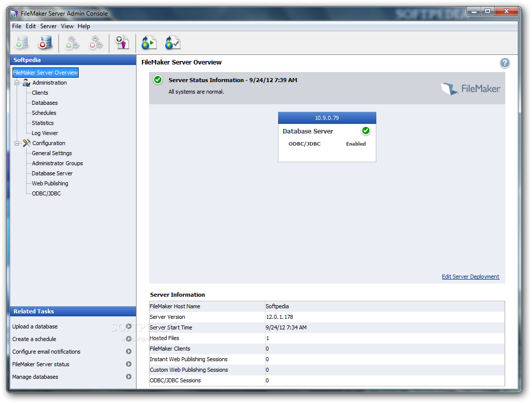Screen dimensions: 532x403
Task: Click the FileMaker Clients row label
Action: [x=170, y=349]
